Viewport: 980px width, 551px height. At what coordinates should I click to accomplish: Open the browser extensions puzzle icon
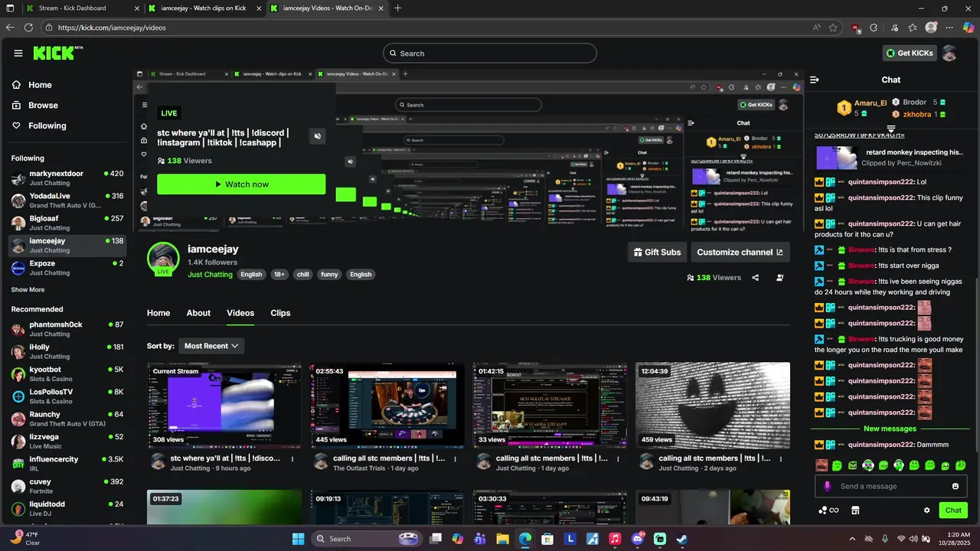(874, 28)
